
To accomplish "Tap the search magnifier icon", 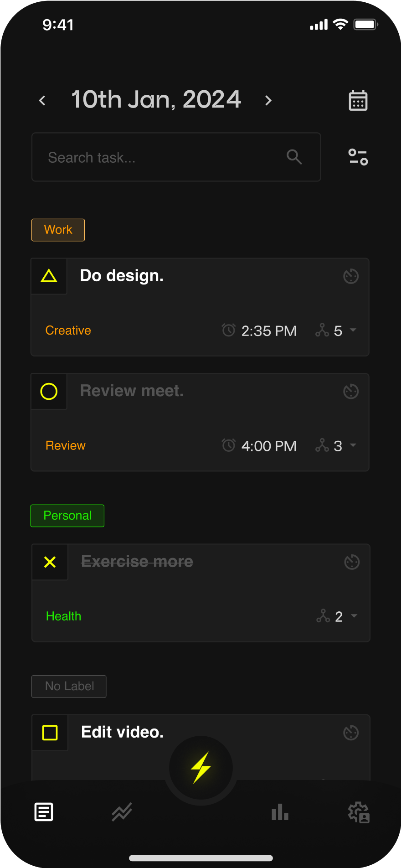I will [294, 157].
